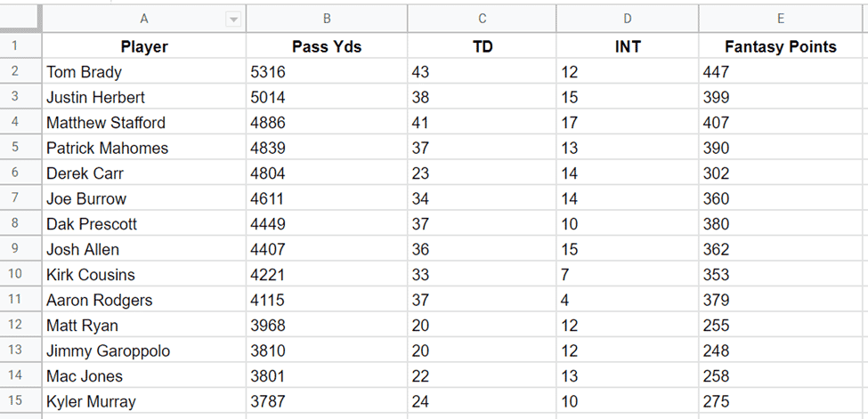This screenshot has height=419, width=868.
Task: Select row 8 via row number
Action: (x=20, y=224)
